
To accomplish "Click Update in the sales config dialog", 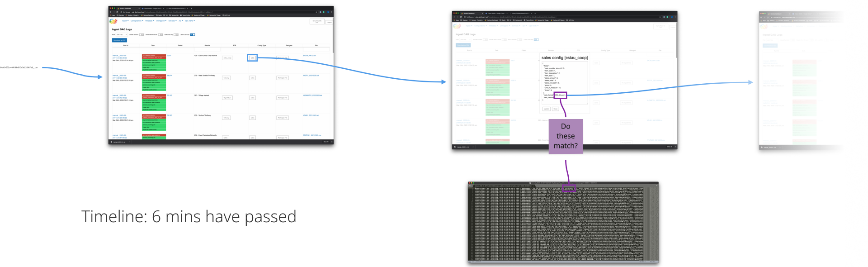I will (547, 109).
